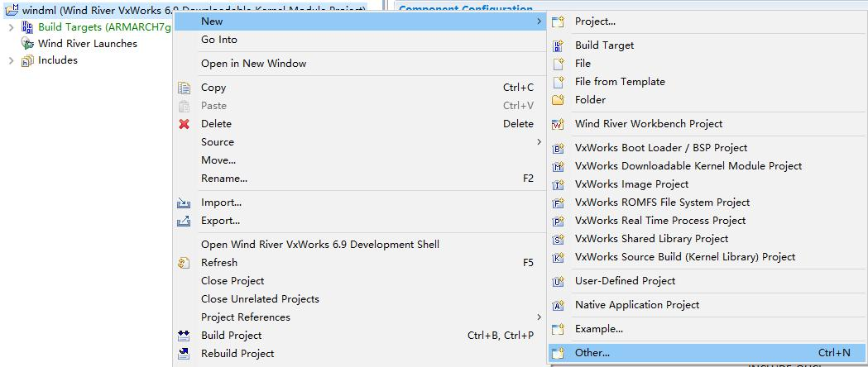Click the red Delete X icon
868x367 pixels.
(x=185, y=124)
